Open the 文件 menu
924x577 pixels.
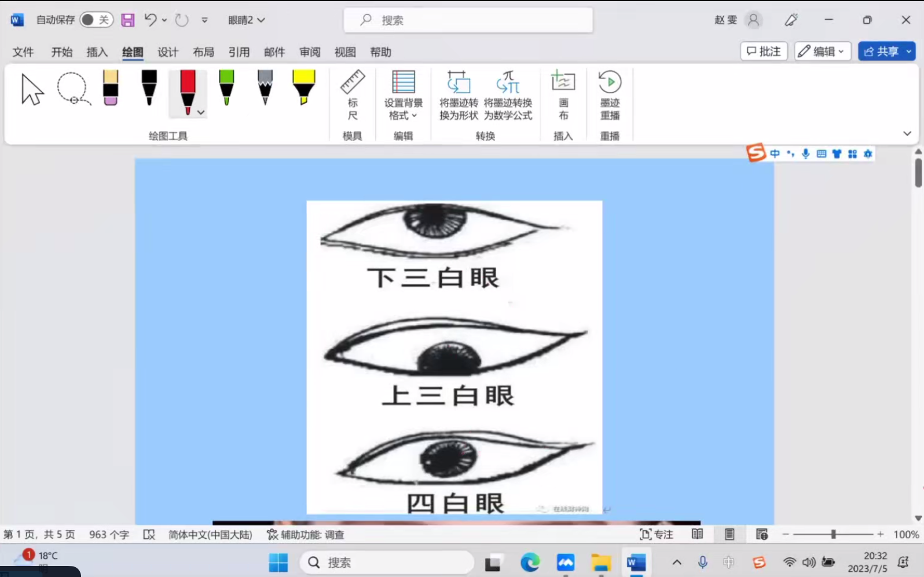pyautogui.click(x=23, y=52)
